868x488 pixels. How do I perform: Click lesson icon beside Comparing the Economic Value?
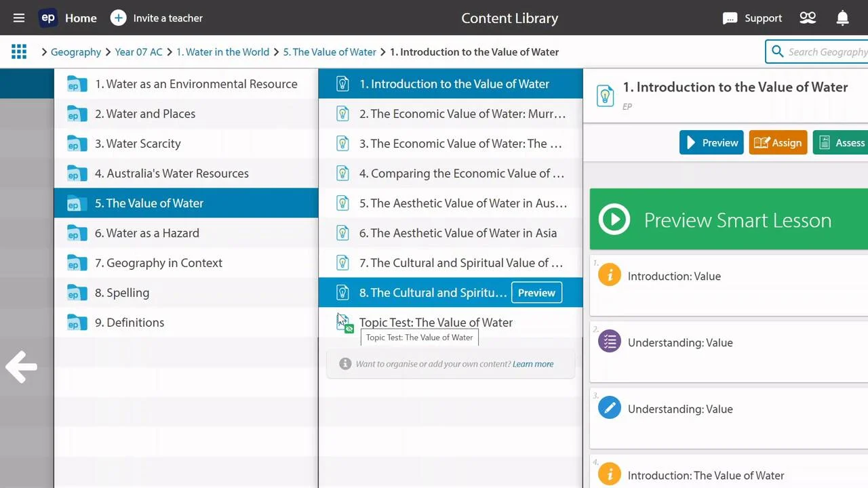pyautogui.click(x=343, y=174)
